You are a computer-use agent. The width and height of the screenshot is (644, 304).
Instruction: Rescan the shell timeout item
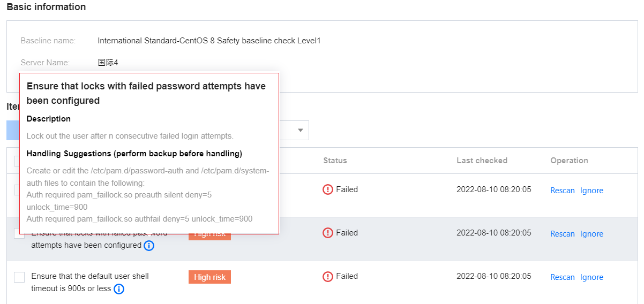coord(563,277)
